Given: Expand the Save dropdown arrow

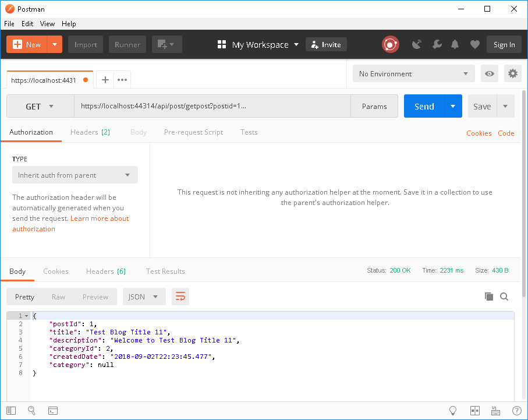Looking at the screenshot, I should 505,106.
